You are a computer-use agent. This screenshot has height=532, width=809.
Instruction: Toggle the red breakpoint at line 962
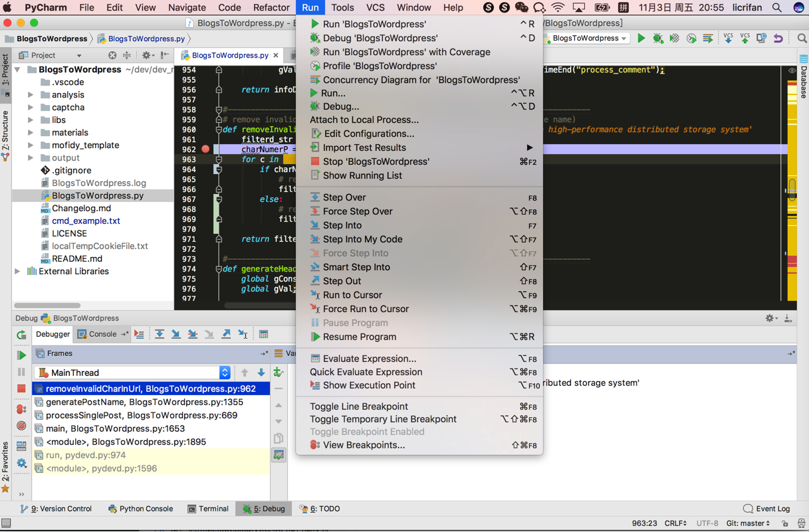point(205,149)
